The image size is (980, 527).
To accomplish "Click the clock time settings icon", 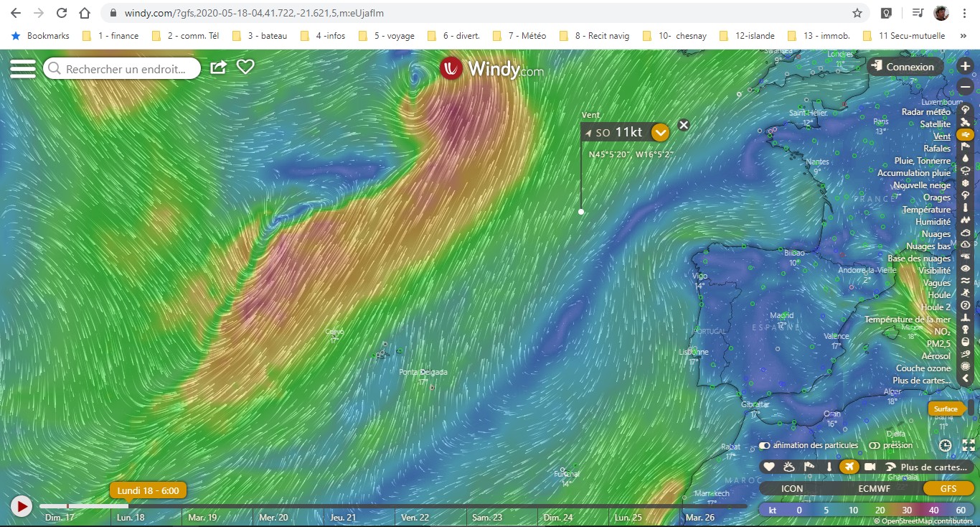I will tap(946, 445).
